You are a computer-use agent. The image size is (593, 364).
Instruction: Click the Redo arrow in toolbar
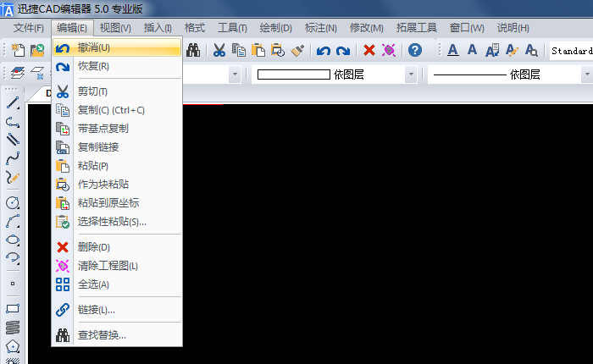[x=343, y=50]
